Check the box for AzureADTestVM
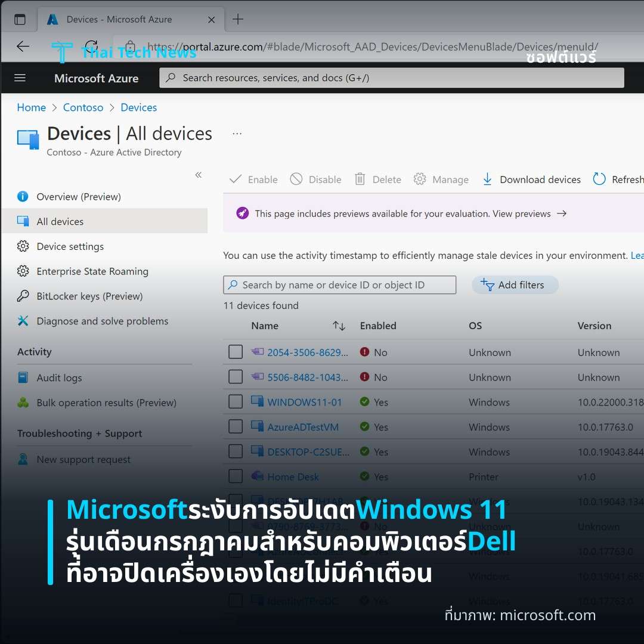 (x=236, y=426)
